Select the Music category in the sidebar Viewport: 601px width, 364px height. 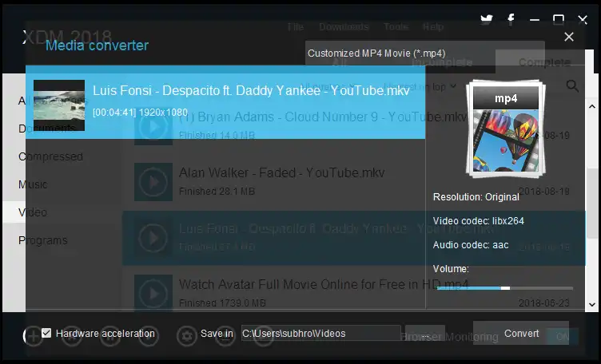33,184
